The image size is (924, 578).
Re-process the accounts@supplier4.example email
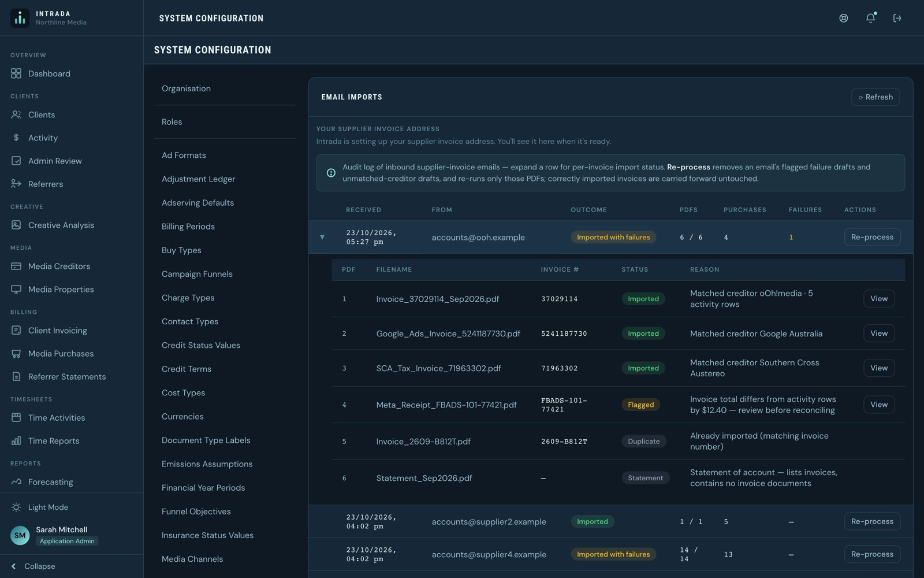(872, 554)
